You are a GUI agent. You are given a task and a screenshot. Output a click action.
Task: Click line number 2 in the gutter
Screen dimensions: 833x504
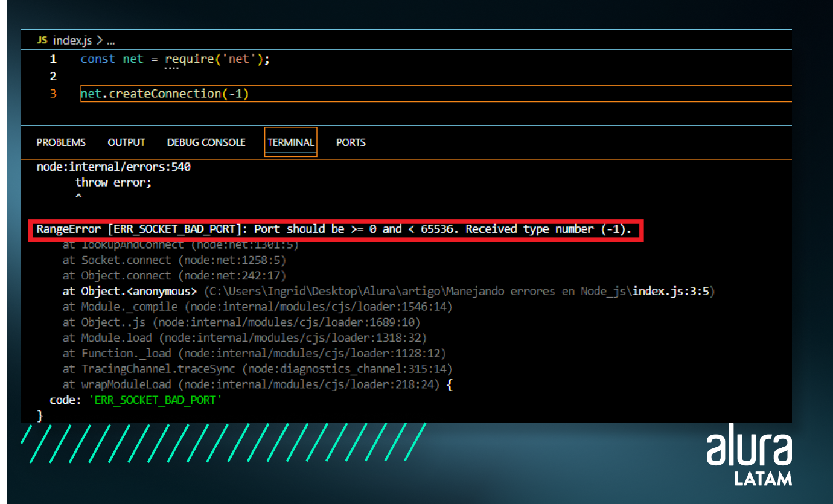tap(53, 76)
